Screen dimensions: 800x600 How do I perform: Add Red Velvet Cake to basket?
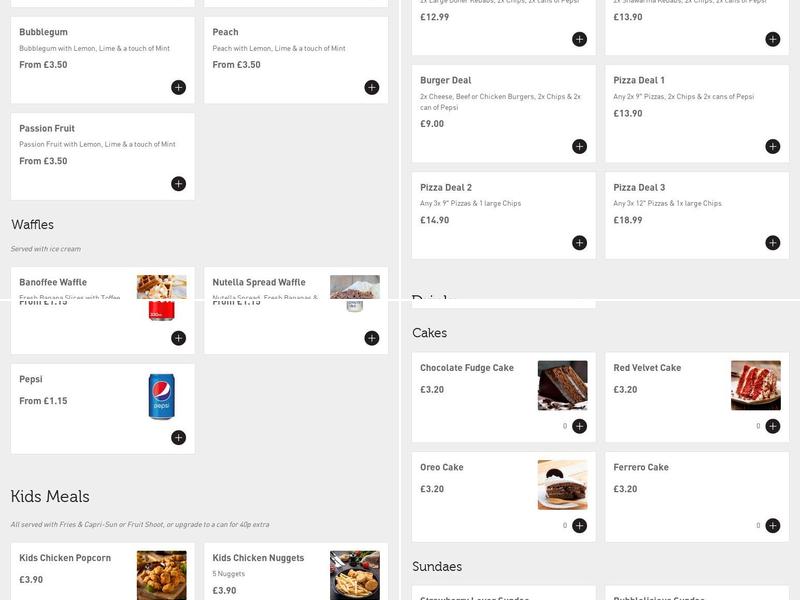pyautogui.click(x=772, y=426)
